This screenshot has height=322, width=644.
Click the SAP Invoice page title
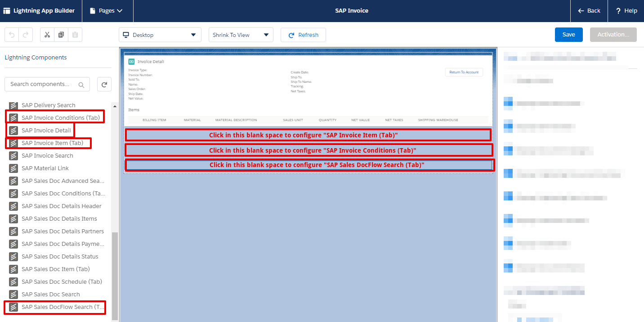pyautogui.click(x=352, y=11)
